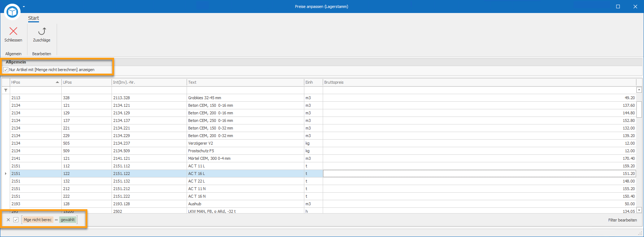Screen dimensions: 644x237
Task: Select row Beton CEM, 200 0-32 mm
Action: click(x=323, y=136)
